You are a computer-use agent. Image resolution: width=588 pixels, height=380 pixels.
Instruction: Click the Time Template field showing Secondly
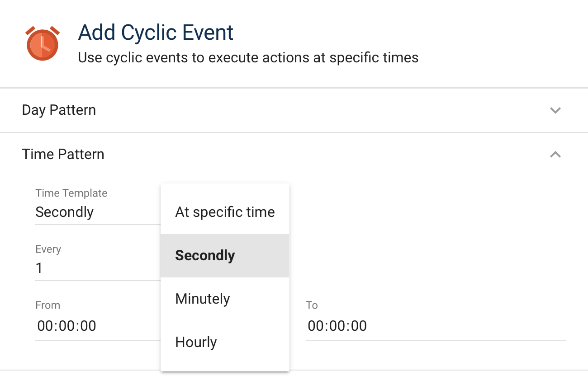pyautogui.click(x=65, y=212)
